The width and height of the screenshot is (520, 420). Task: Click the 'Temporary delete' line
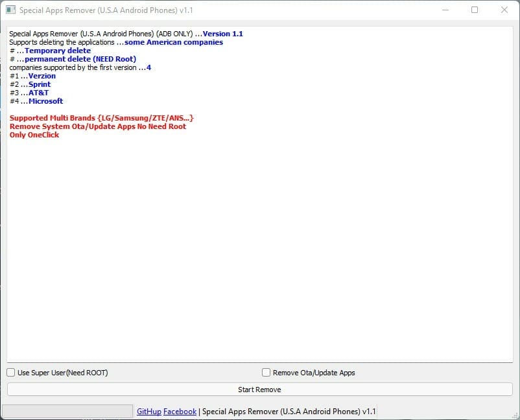pyautogui.click(x=50, y=51)
